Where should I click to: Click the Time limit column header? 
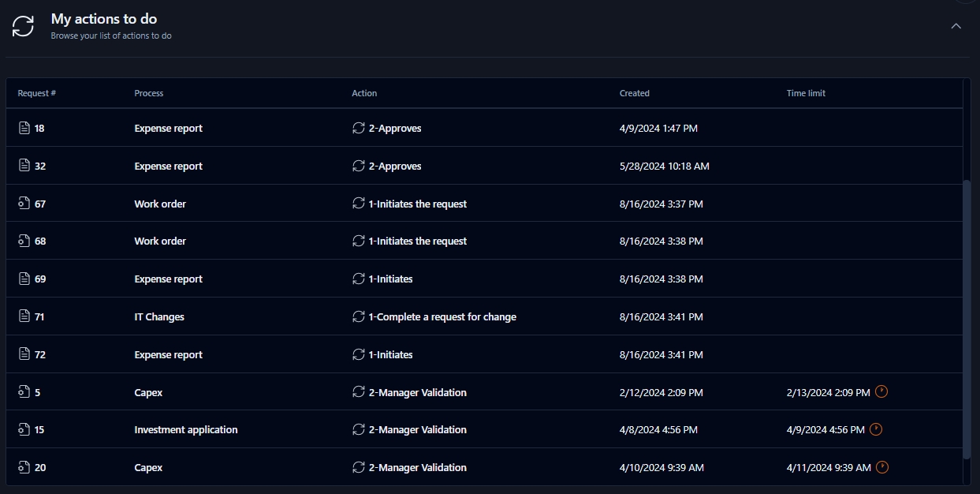click(x=806, y=93)
